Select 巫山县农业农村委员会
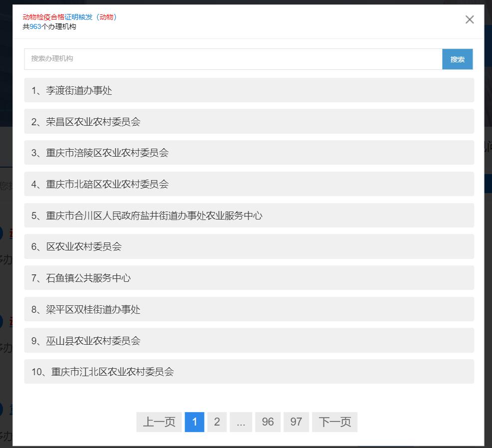This screenshot has height=448, width=492. [249, 340]
